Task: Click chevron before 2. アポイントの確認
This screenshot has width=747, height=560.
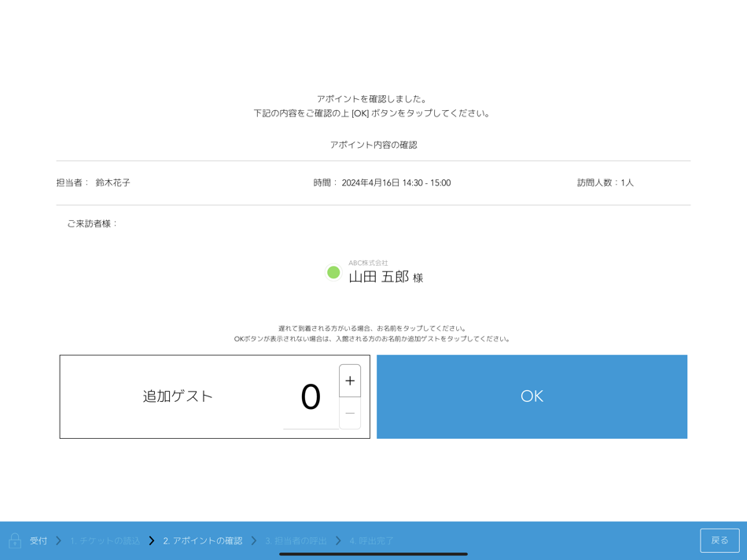Action: tap(152, 540)
